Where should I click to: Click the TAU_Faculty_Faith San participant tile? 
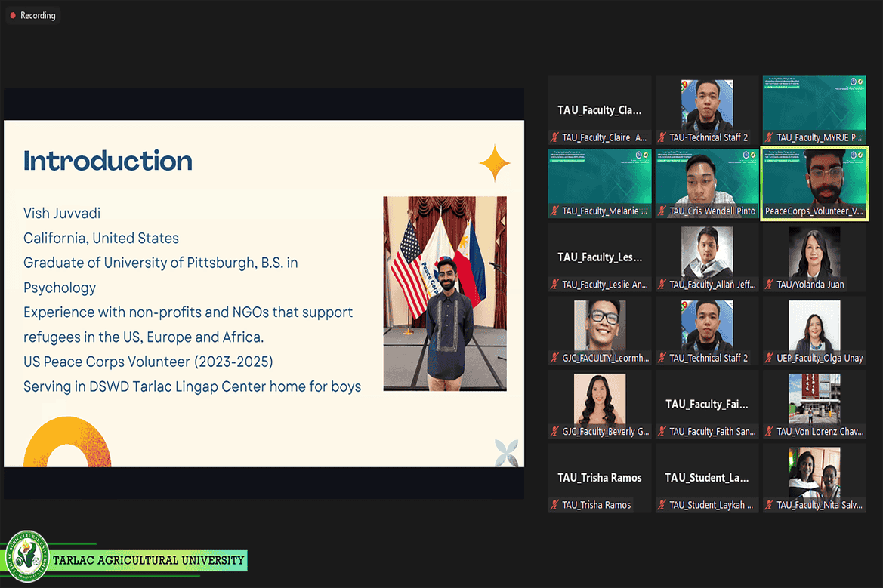coord(706,404)
